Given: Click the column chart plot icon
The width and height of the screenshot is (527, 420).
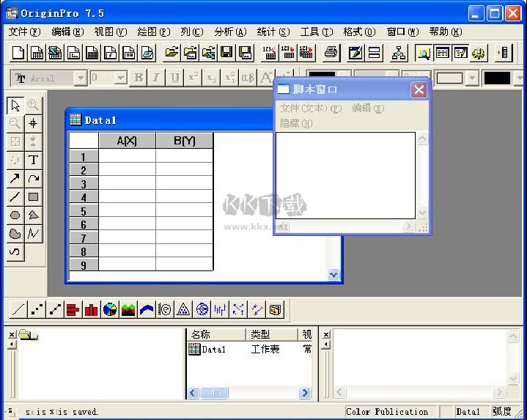Looking at the screenshot, I should [92, 309].
